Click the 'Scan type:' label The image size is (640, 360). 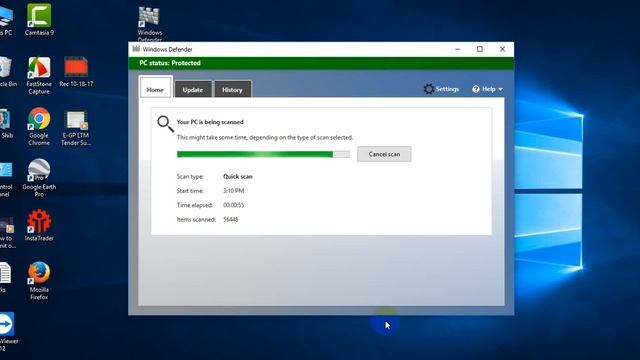click(190, 177)
